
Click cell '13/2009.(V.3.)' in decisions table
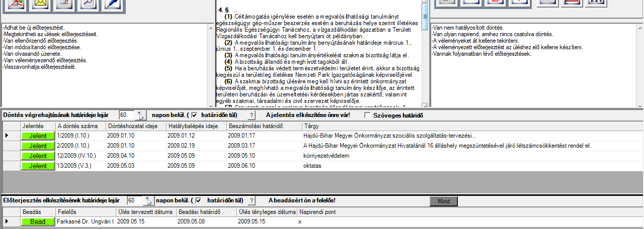pos(80,166)
